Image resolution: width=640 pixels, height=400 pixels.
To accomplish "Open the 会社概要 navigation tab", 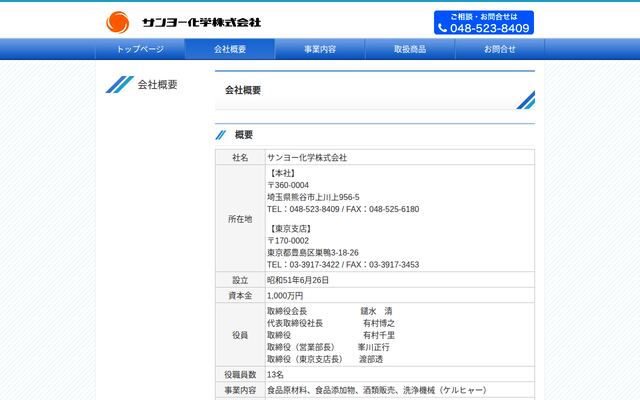I will [x=230, y=49].
